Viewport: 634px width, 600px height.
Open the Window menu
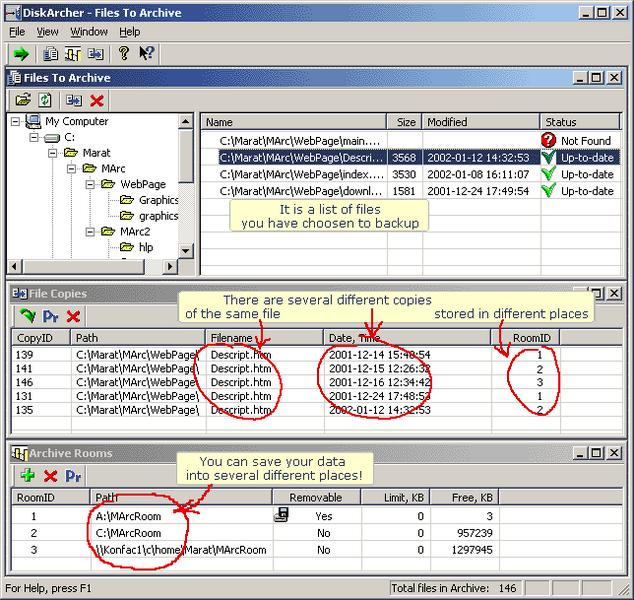pyautogui.click(x=89, y=32)
